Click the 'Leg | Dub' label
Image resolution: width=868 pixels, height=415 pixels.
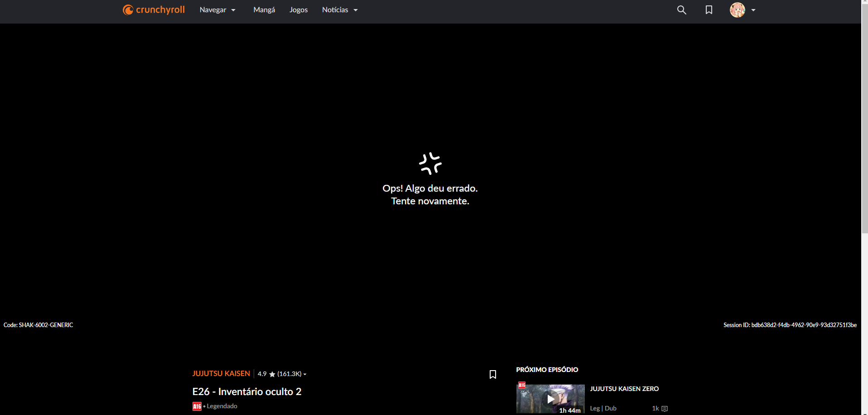[603, 408]
